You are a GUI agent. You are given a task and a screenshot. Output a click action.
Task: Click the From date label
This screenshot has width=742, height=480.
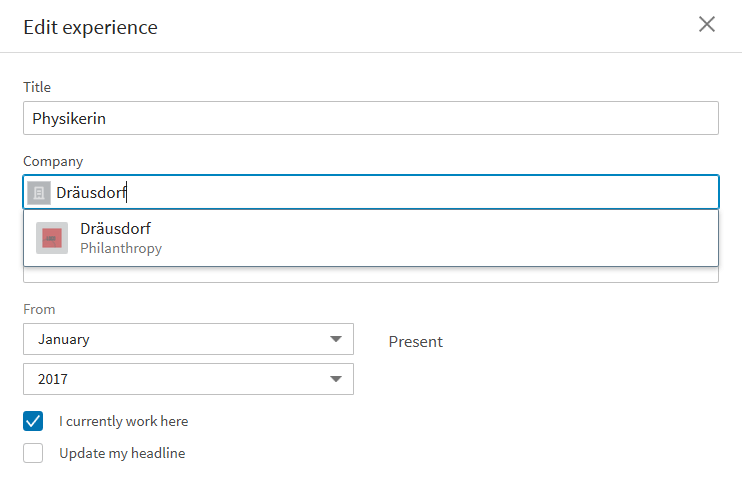[39, 309]
